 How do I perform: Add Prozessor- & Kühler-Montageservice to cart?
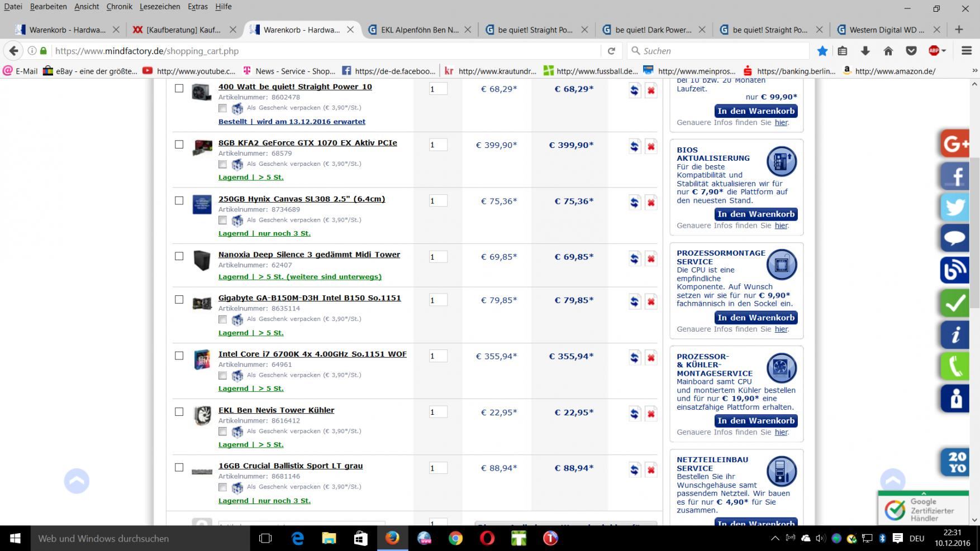pyautogui.click(x=756, y=421)
